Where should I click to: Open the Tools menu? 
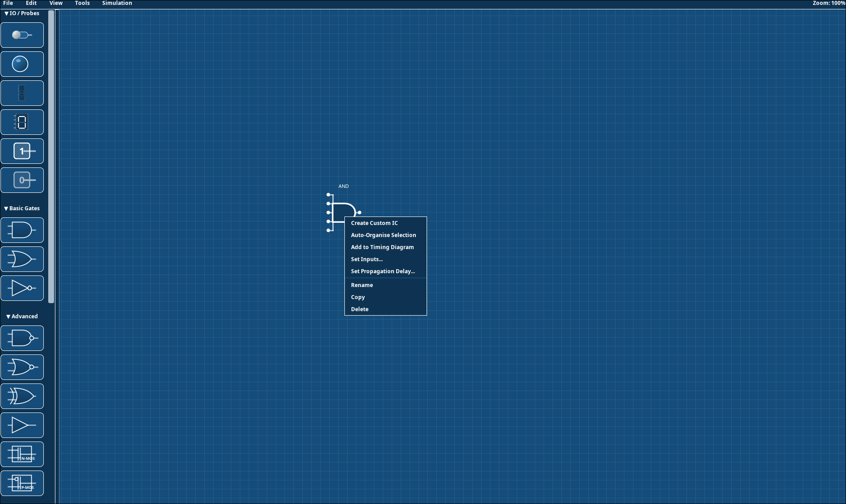pyautogui.click(x=82, y=3)
